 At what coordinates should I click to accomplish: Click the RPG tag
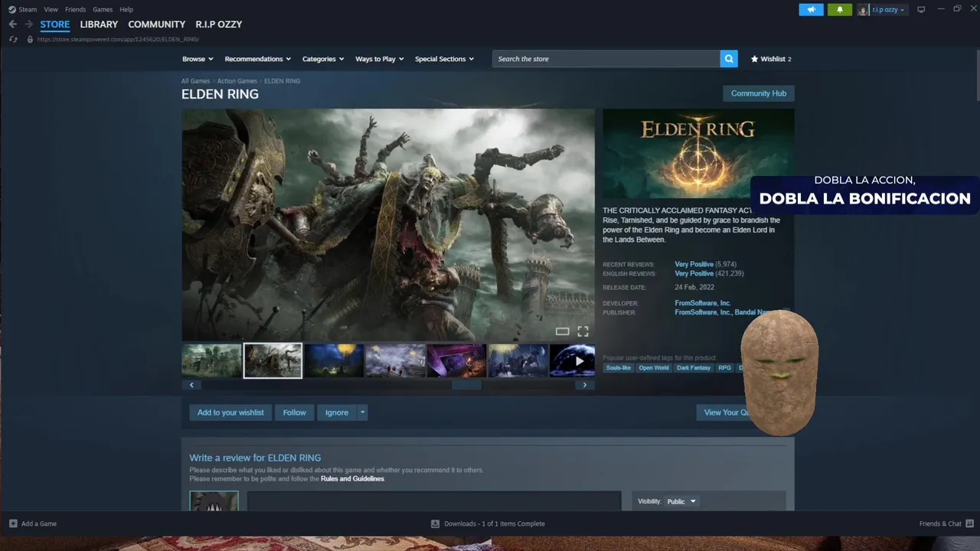[x=724, y=368]
